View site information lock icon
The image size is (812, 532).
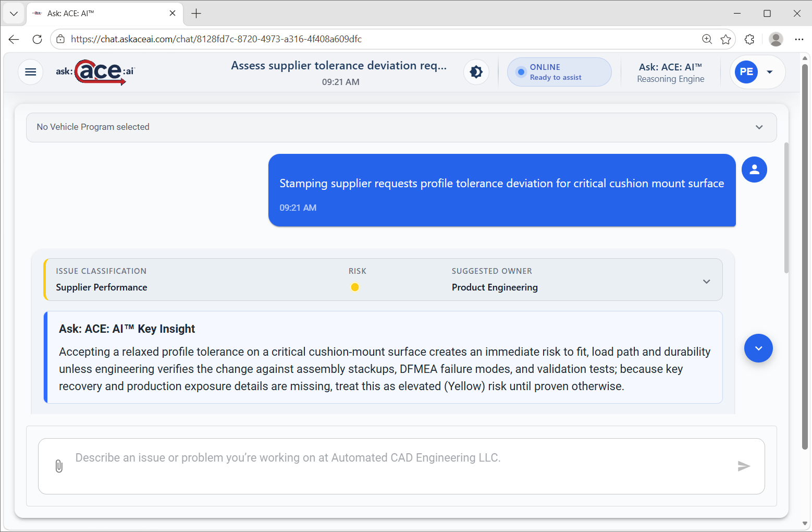[x=60, y=39]
